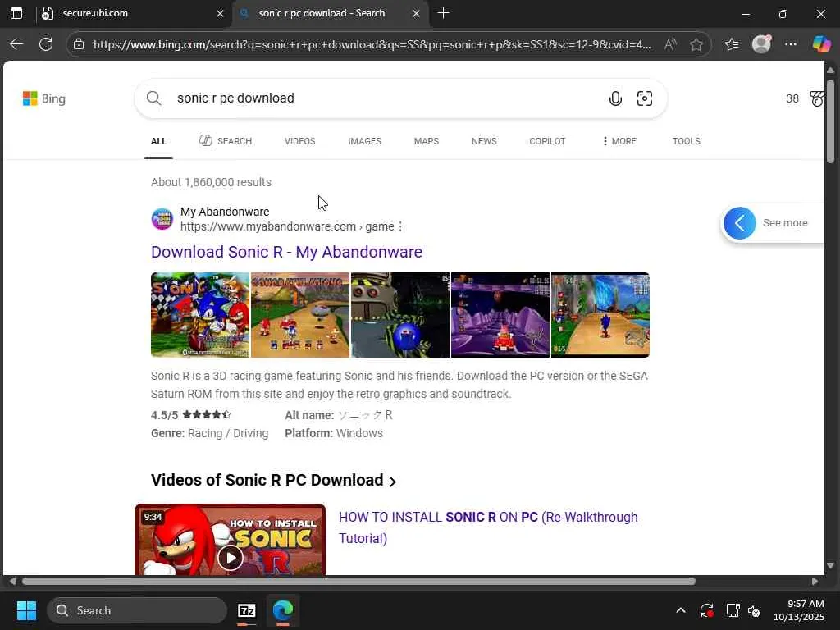Screen dimensions: 840x630
Task: Open Microsoft Edge from the taskbar
Action: click(x=282, y=610)
